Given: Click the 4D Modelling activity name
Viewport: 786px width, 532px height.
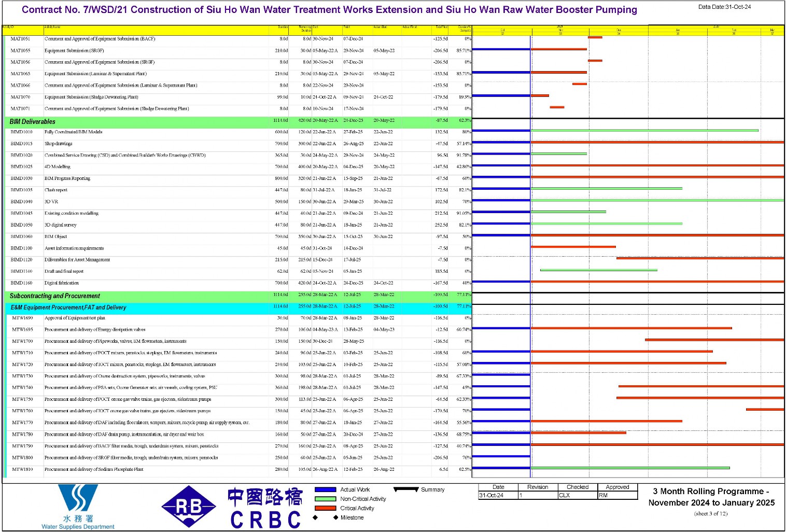Looking at the screenshot, I should click(x=57, y=167).
